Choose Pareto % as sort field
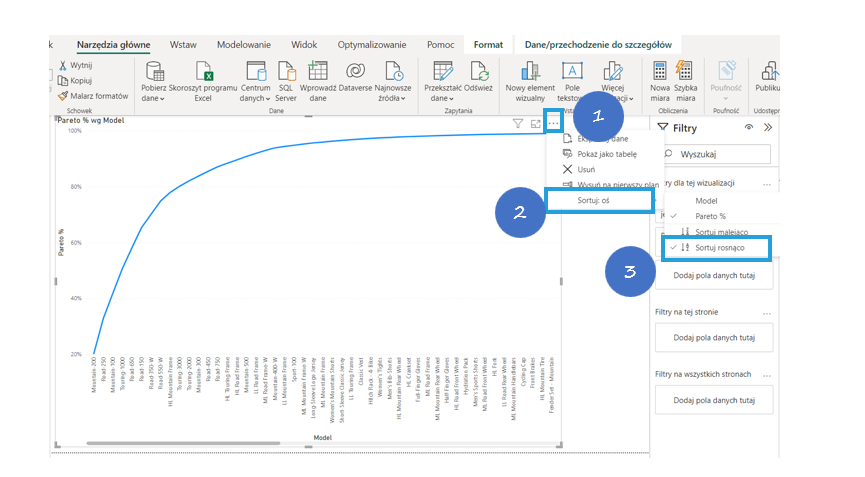The width and height of the screenshot is (865, 477). [711, 216]
